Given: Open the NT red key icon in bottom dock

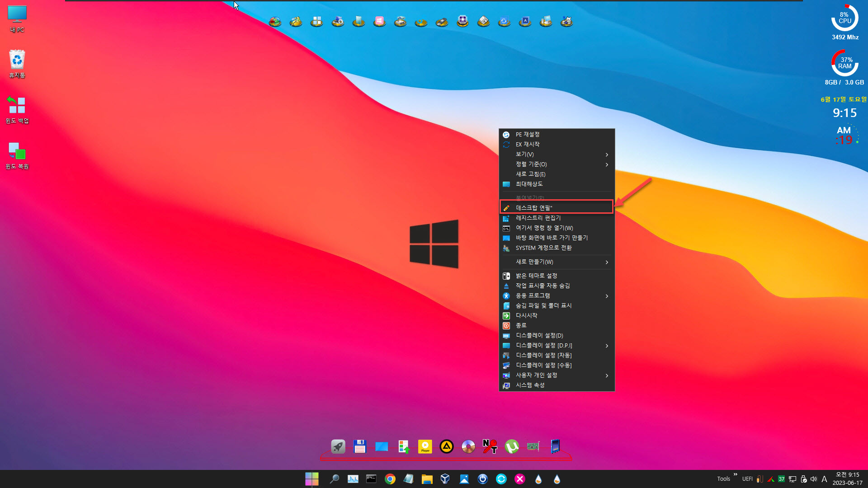Looking at the screenshot, I should [490, 446].
